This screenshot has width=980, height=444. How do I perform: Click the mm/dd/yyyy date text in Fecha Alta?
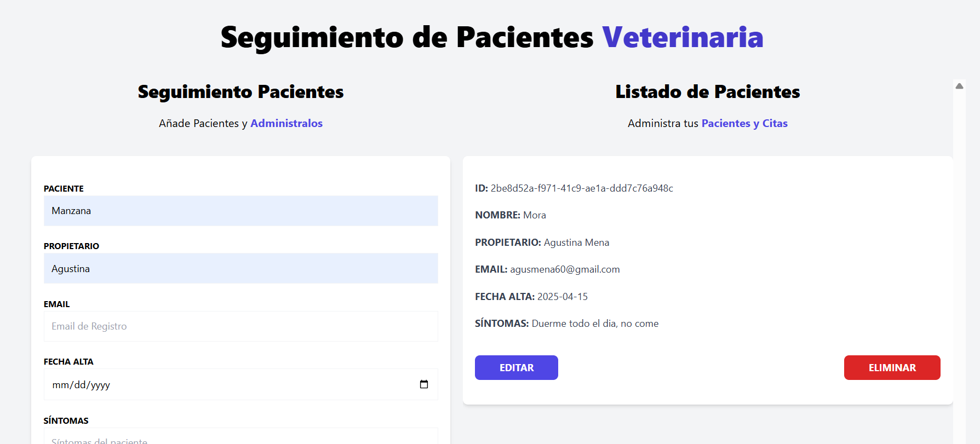click(x=81, y=385)
